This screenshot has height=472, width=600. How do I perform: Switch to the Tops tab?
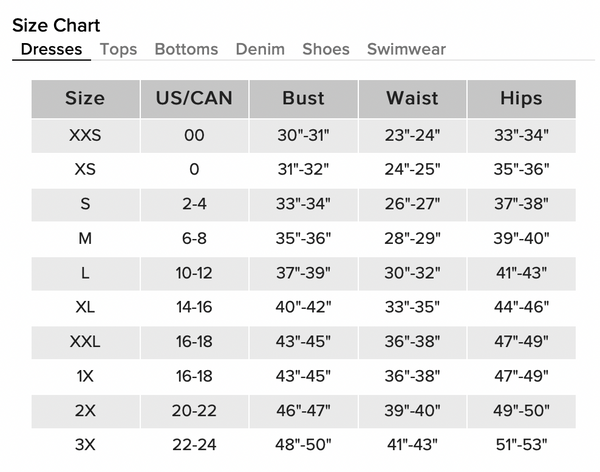coord(118,49)
